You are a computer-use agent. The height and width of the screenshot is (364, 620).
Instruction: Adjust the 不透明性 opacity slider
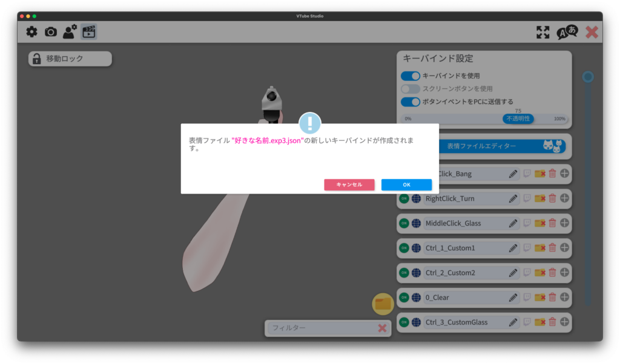tap(518, 119)
